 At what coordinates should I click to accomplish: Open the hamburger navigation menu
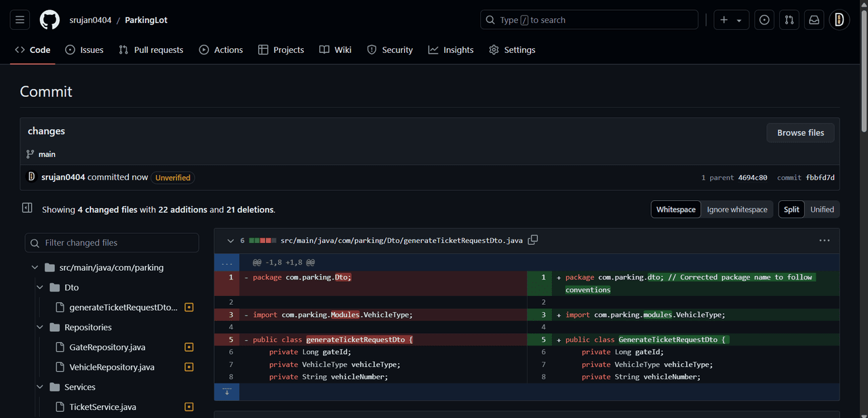(x=20, y=20)
